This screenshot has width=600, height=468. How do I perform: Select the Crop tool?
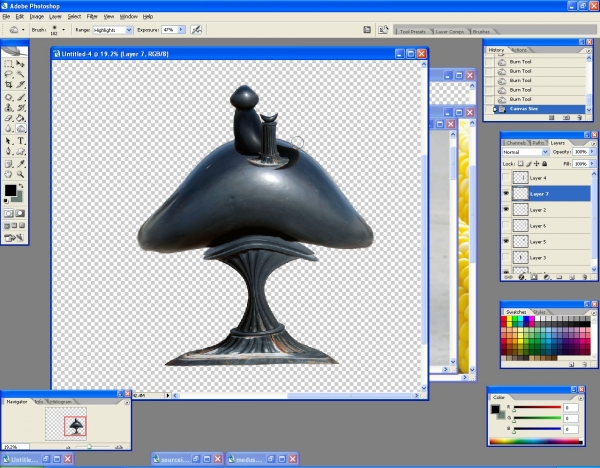coord(8,84)
